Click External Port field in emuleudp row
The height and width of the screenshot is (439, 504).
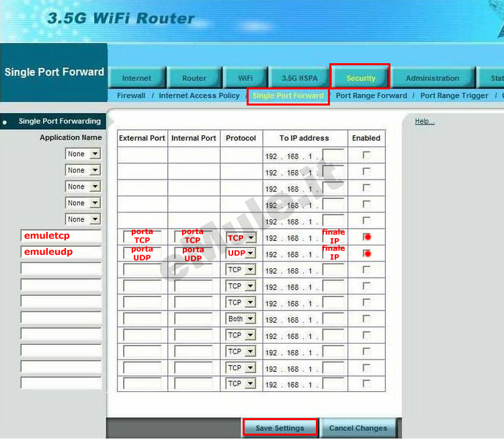[x=142, y=253]
